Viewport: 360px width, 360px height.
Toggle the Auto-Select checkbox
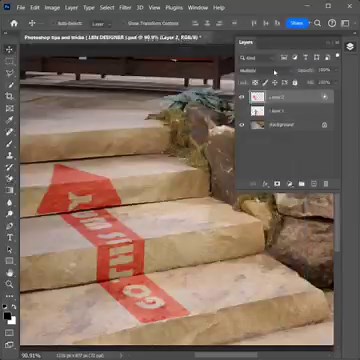pyautogui.click(x=53, y=24)
